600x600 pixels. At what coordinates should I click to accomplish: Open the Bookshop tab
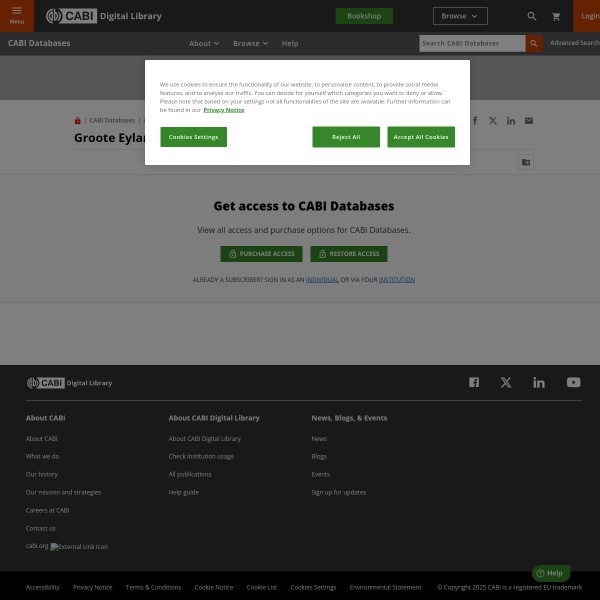pos(364,16)
